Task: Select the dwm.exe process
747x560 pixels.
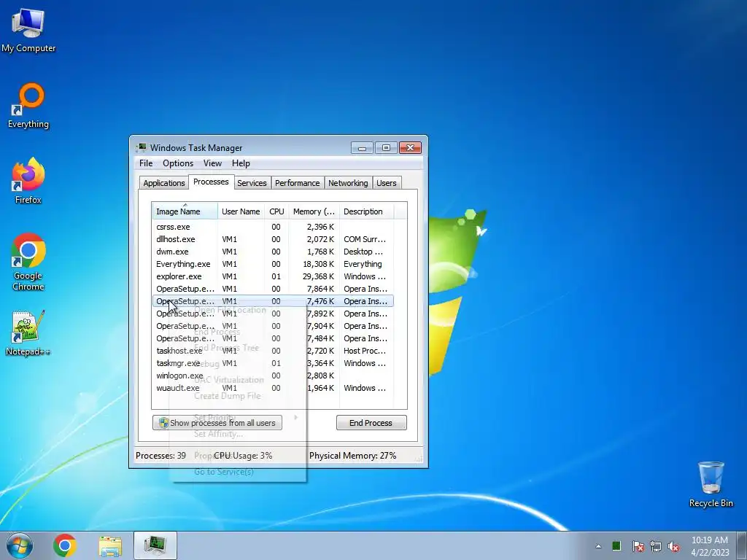Action: (273, 252)
